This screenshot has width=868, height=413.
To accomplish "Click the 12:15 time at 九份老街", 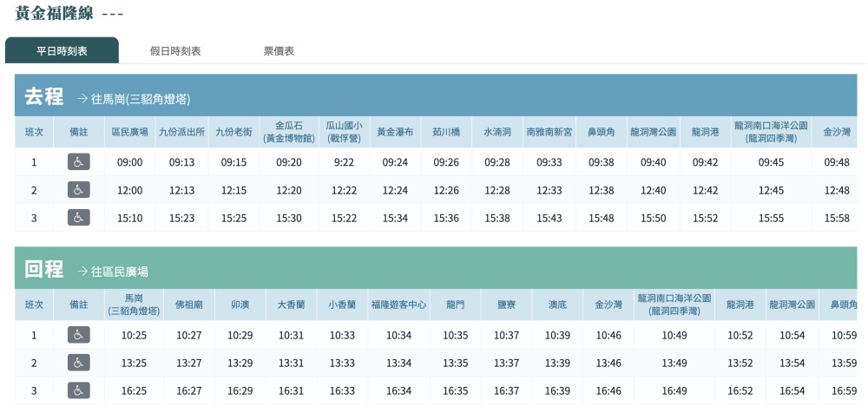I will point(233,190).
